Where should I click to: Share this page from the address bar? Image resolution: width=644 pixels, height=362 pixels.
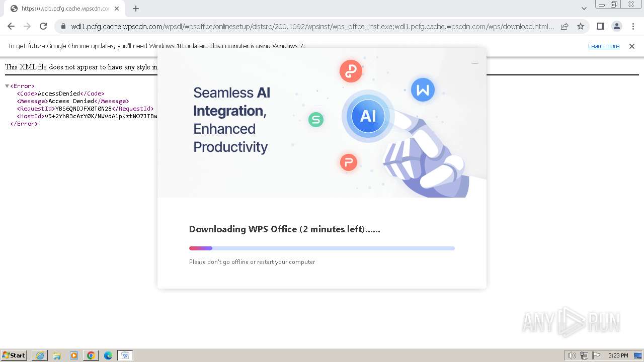565,27
